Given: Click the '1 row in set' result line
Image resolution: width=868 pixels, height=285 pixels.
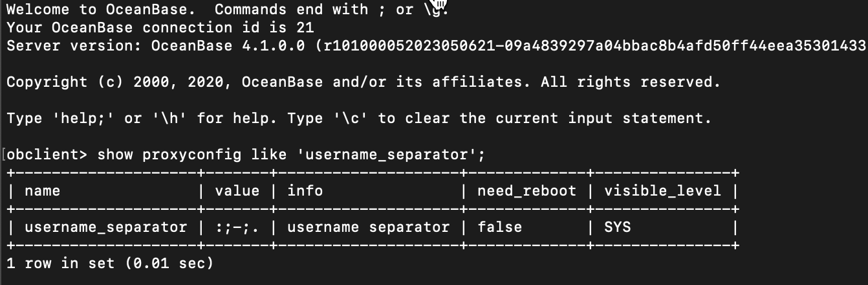Looking at the screenshot, I should point(110,264).
